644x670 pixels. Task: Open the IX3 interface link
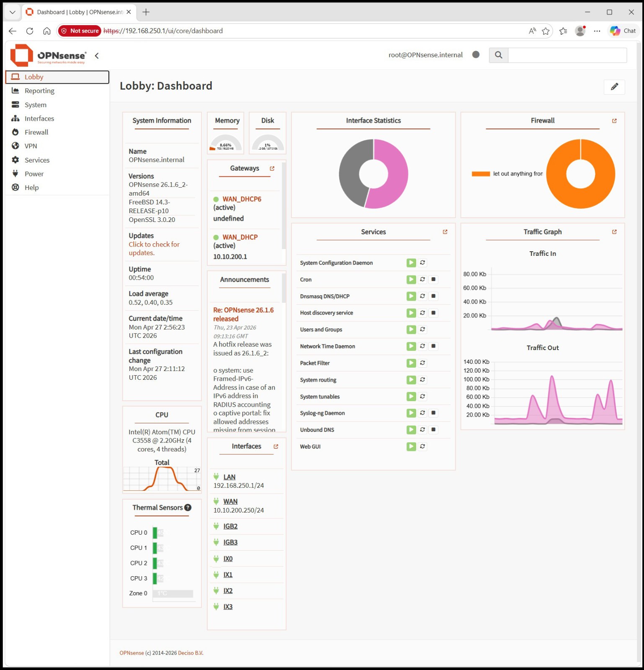pyautogui.click(x=228, y=607)
